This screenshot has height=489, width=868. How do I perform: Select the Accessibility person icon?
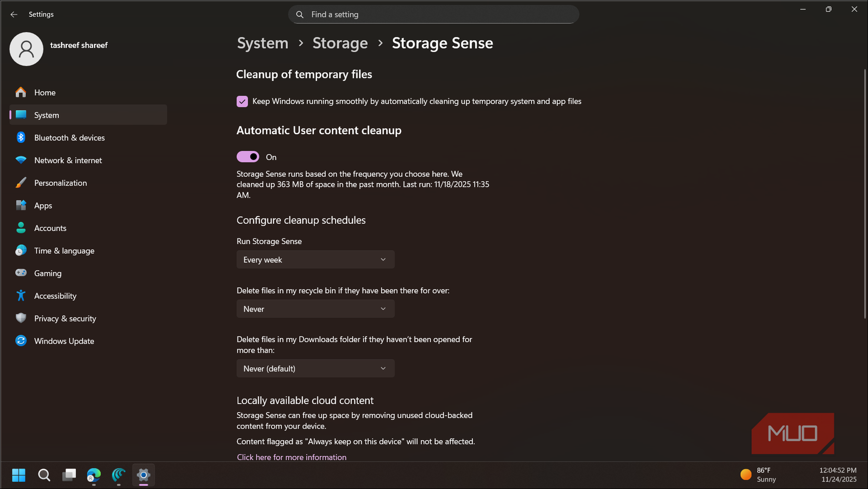tap(21, 295)
